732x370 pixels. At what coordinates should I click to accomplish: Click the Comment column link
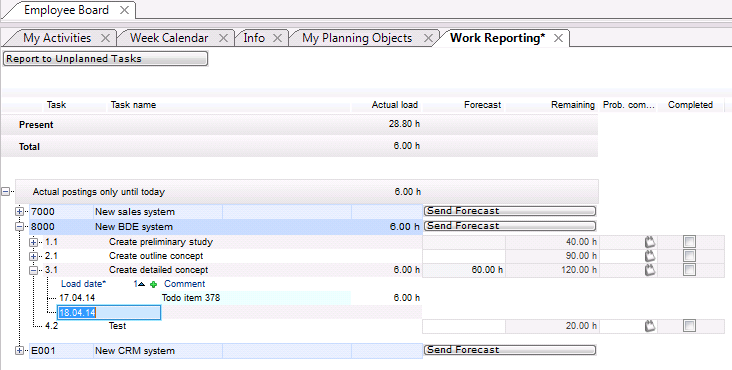(x=184, y=284)
